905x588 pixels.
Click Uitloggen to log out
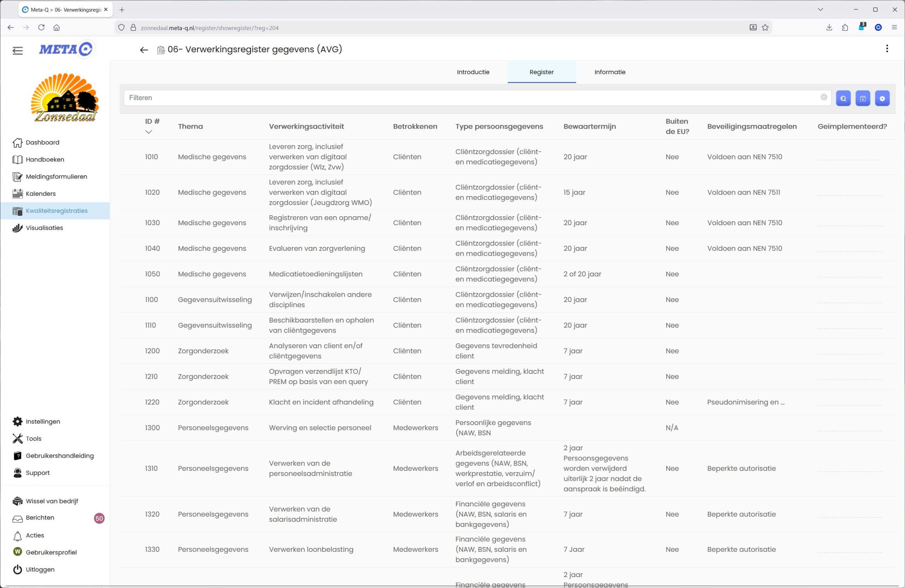click(40, 569)
